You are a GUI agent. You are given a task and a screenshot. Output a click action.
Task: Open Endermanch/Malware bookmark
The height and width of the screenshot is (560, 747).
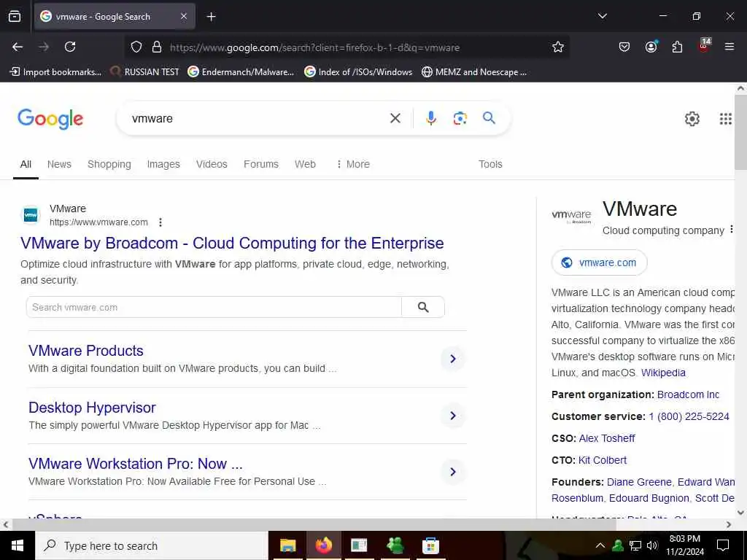click(x=241, y=72)
